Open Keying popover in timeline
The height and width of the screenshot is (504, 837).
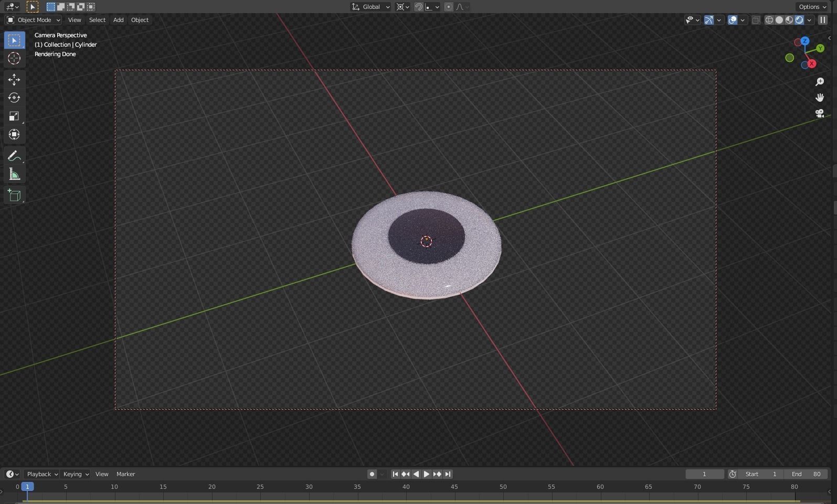(x=76, y=474)
